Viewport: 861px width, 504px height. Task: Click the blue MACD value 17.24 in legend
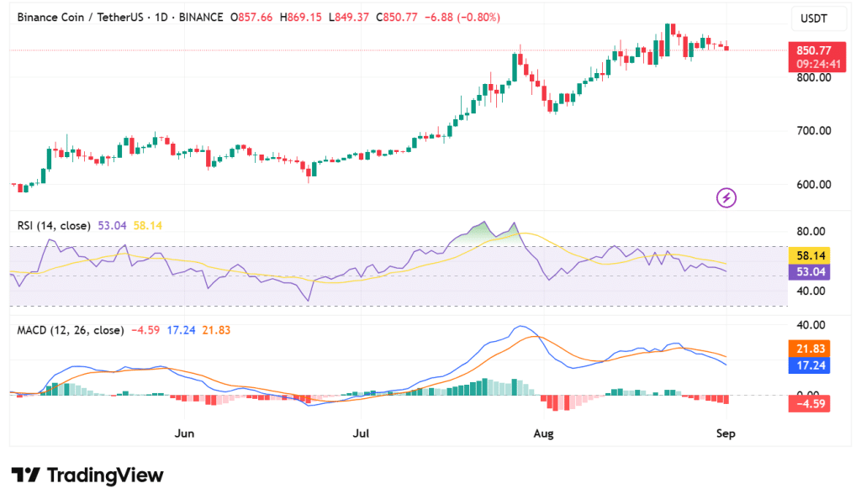(x=182, y=330)
